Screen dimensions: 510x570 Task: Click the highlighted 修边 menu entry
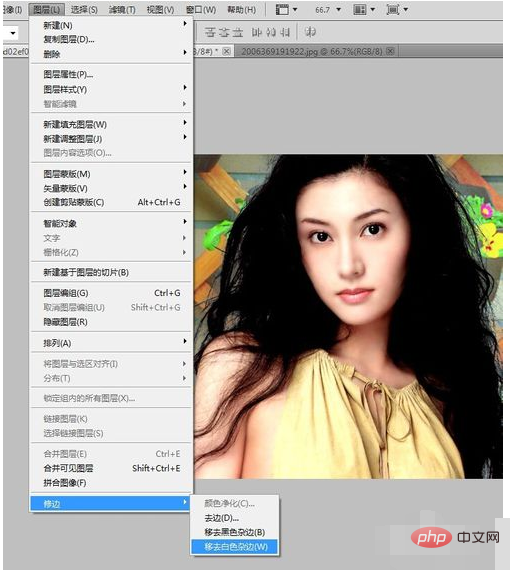111,504
